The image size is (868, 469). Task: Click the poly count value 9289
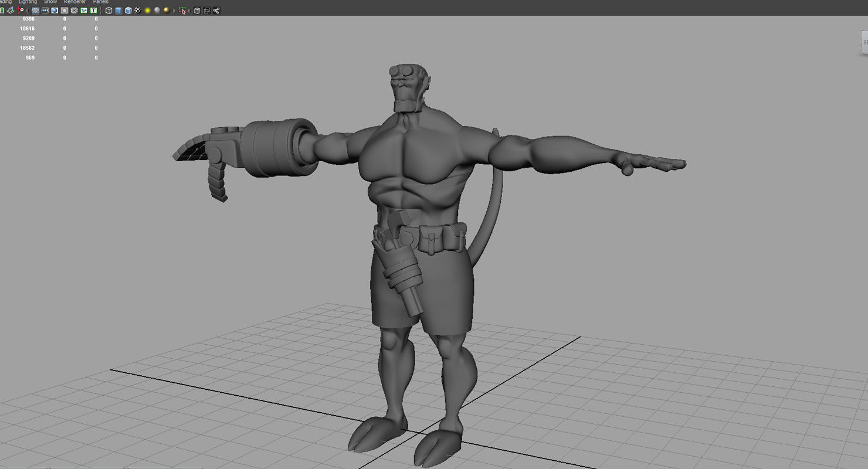pyautogui.click(x=28, y=38)
